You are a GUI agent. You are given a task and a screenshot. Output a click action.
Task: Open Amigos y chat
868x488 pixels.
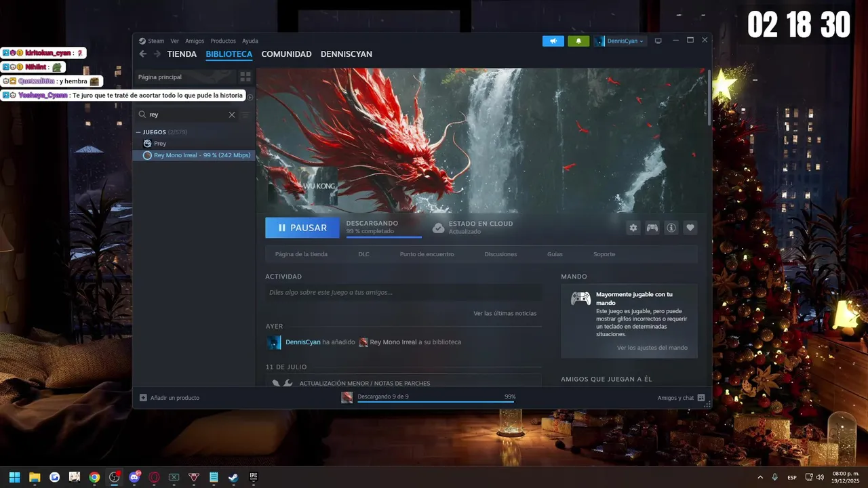tap(681, 398)
